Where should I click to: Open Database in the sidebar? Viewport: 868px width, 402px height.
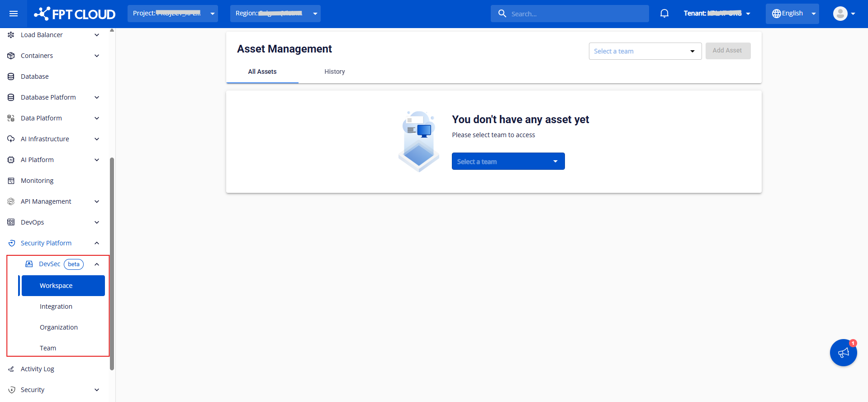[x=34, y=77]
